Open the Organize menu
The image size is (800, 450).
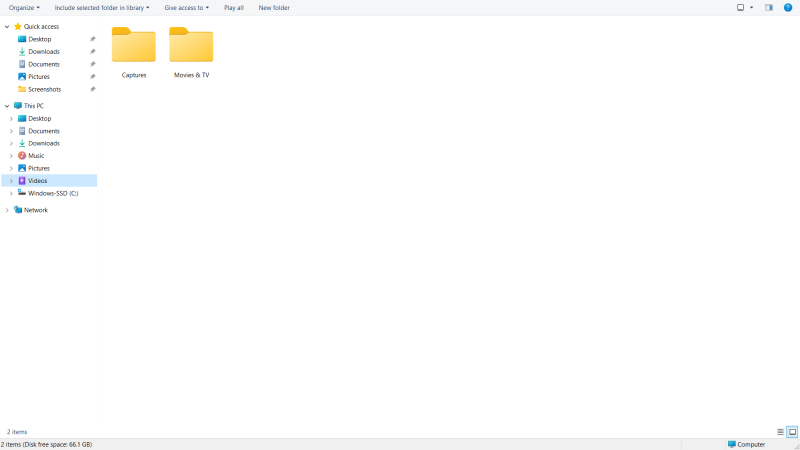24,8
